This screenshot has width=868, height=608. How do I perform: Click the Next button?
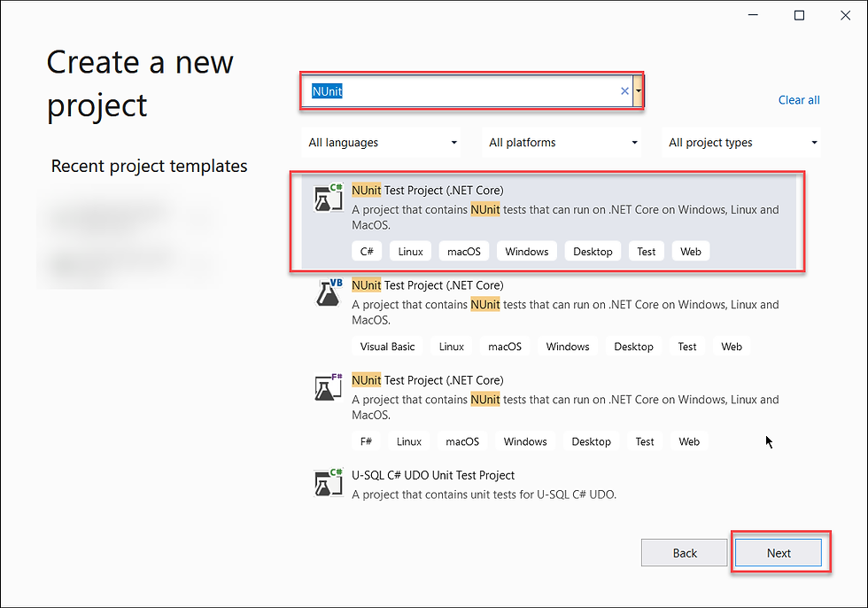point(779,553)
